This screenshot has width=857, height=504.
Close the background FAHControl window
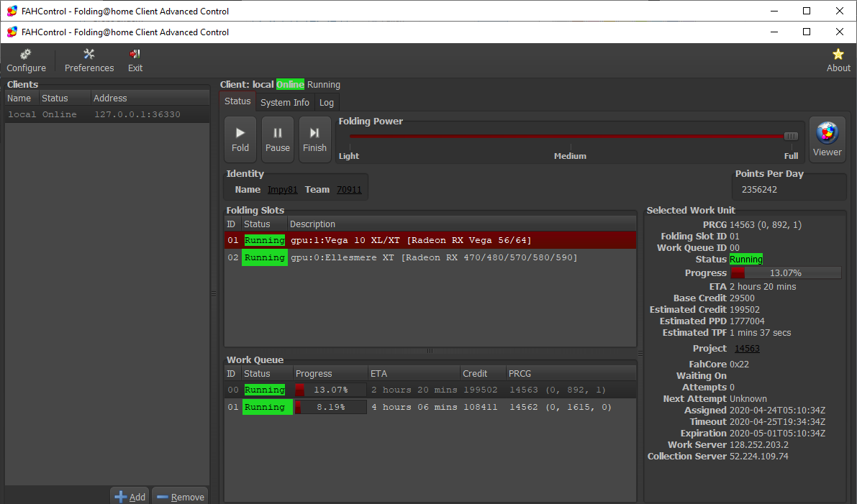click(x=840, y=11)
